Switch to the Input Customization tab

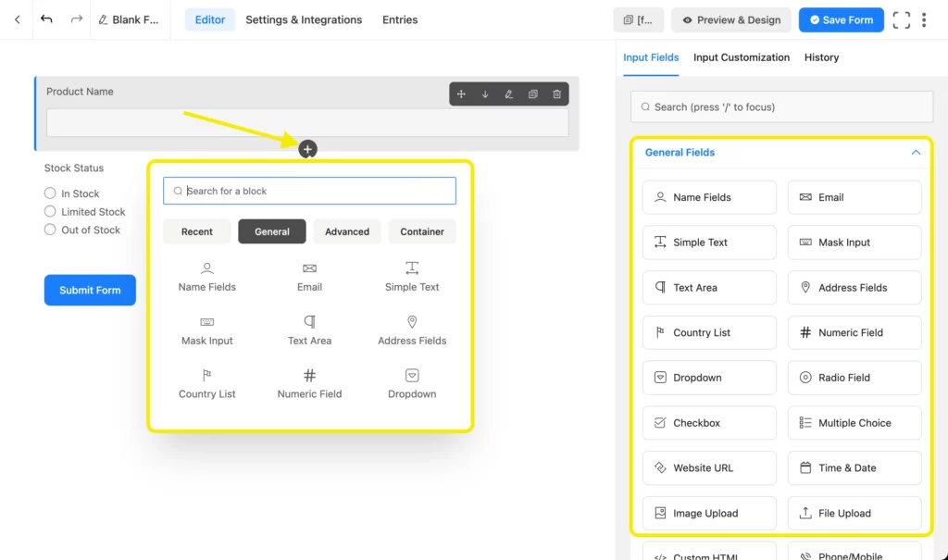click(741, 57)
